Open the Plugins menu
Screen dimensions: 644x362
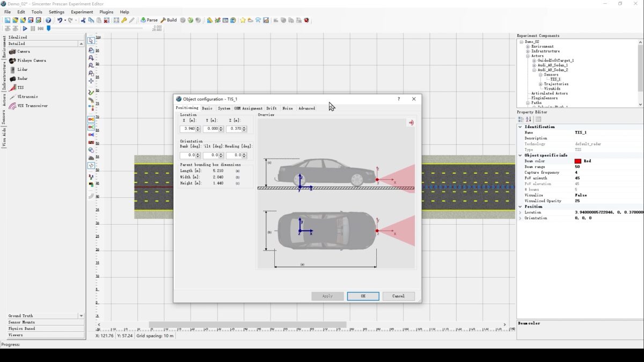[x=106, y=12]
